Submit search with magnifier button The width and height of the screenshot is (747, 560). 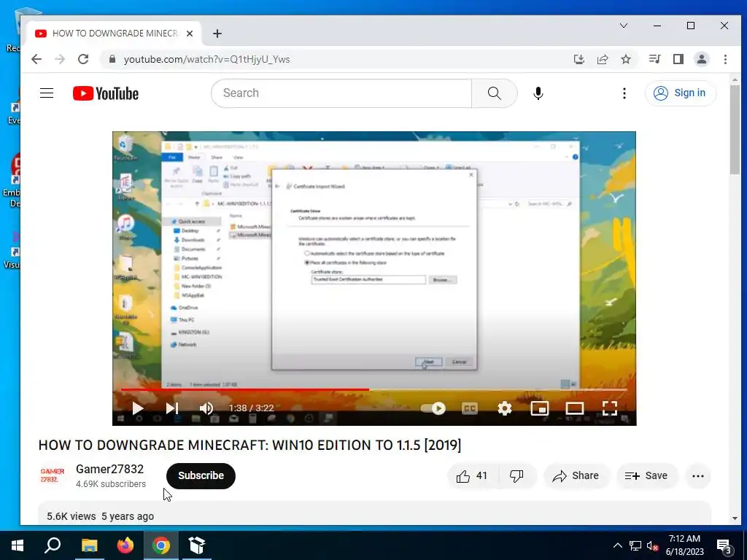pyautogui.click(x=495, y=93)
